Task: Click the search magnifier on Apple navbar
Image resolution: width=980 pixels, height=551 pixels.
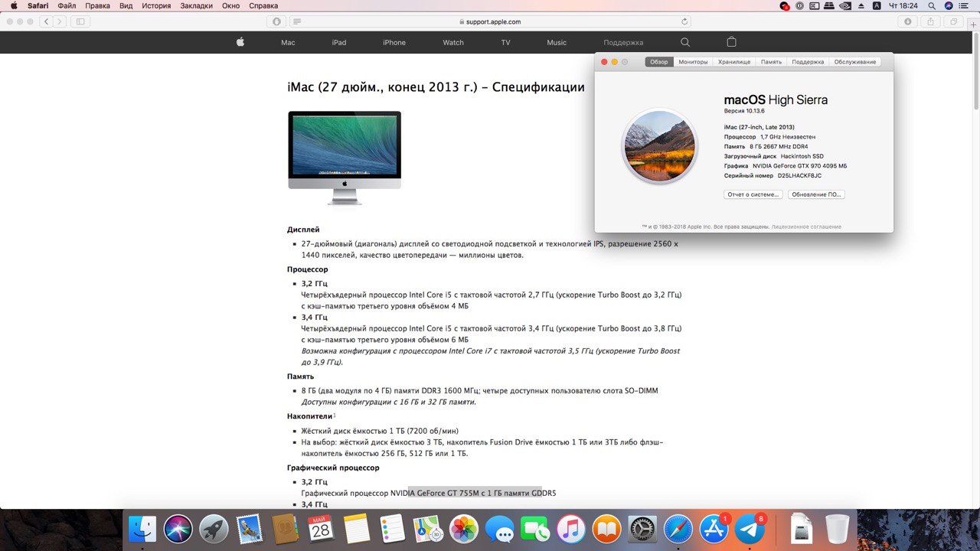Action: (685, 43)
